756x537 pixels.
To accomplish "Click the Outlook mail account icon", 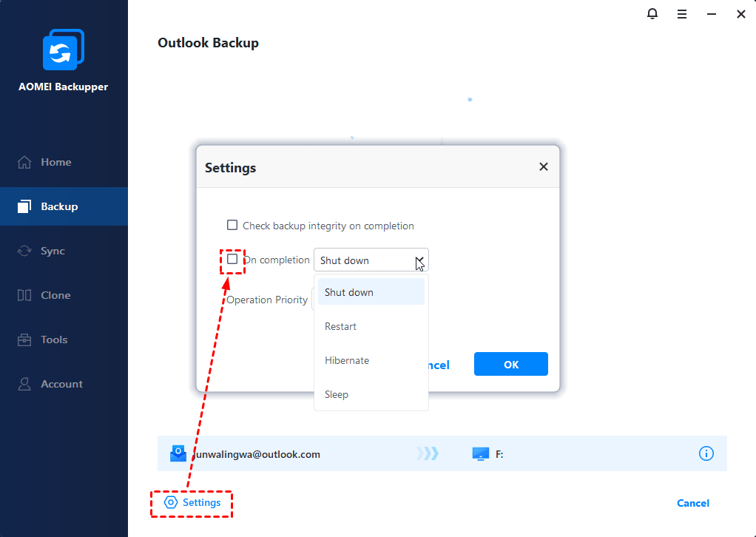I will (x=178, y=453).
